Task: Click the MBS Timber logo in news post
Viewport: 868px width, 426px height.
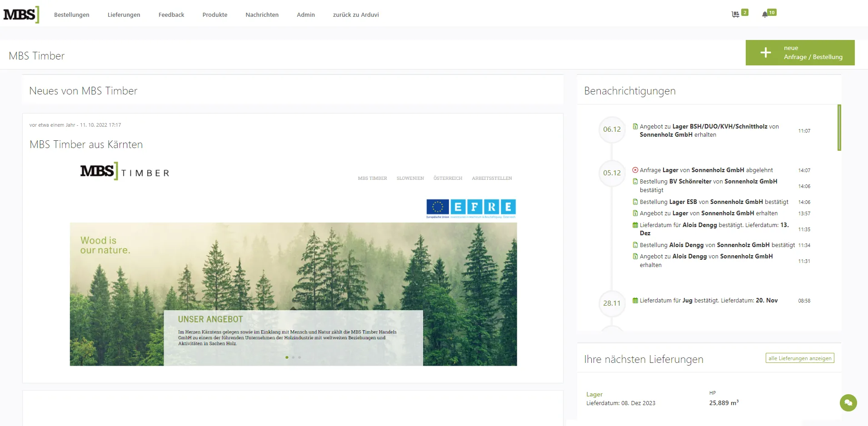Action: pos(125,171)
